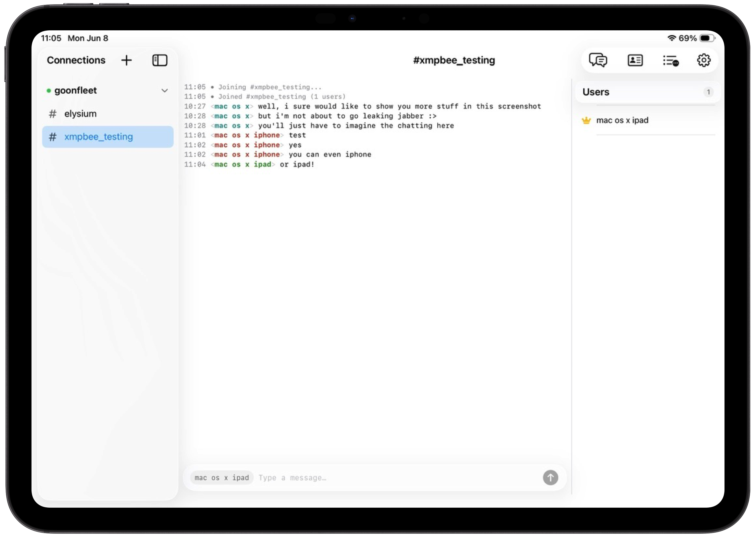Select the xmpbee_testing channel
The image size is (756, 538).
[107, 137]
